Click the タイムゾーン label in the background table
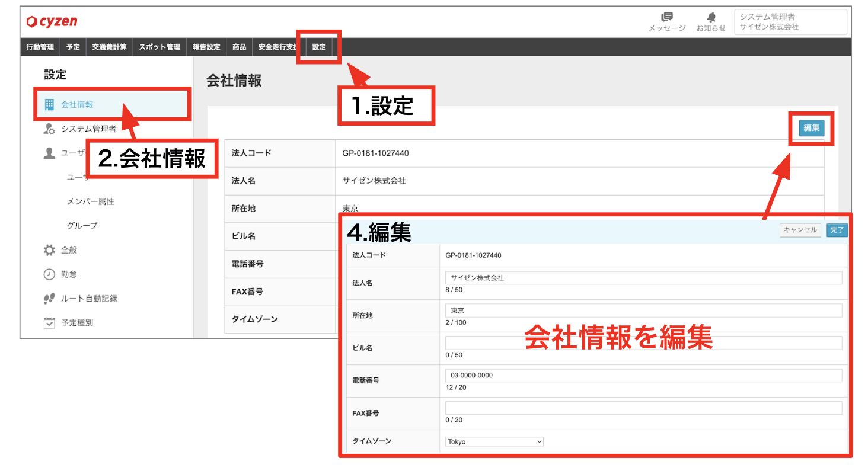 point(255,319)
